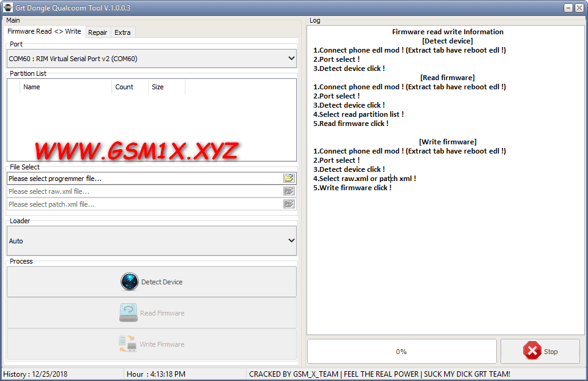The width and height of the screenshot is (588, 381).
Task: Click 'Firmware read write Information' log title
Action: (x=448, y=32)
